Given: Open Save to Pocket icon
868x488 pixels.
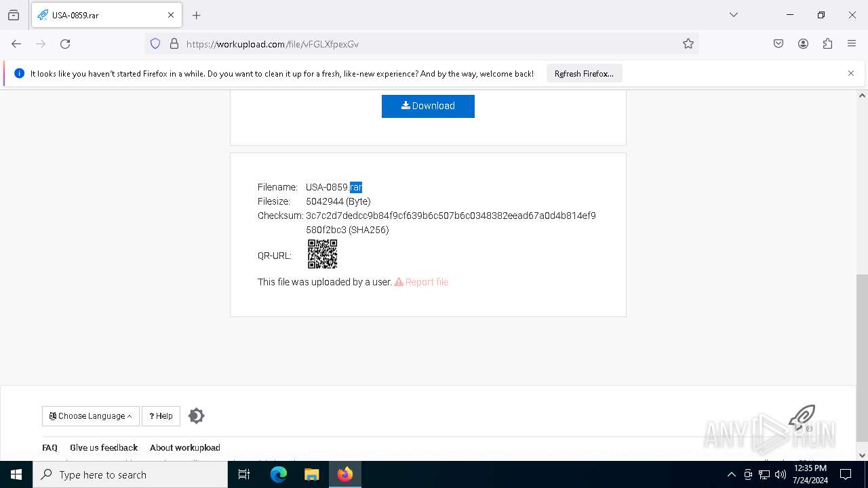Looking at the screenshot, I should (778, 44).
